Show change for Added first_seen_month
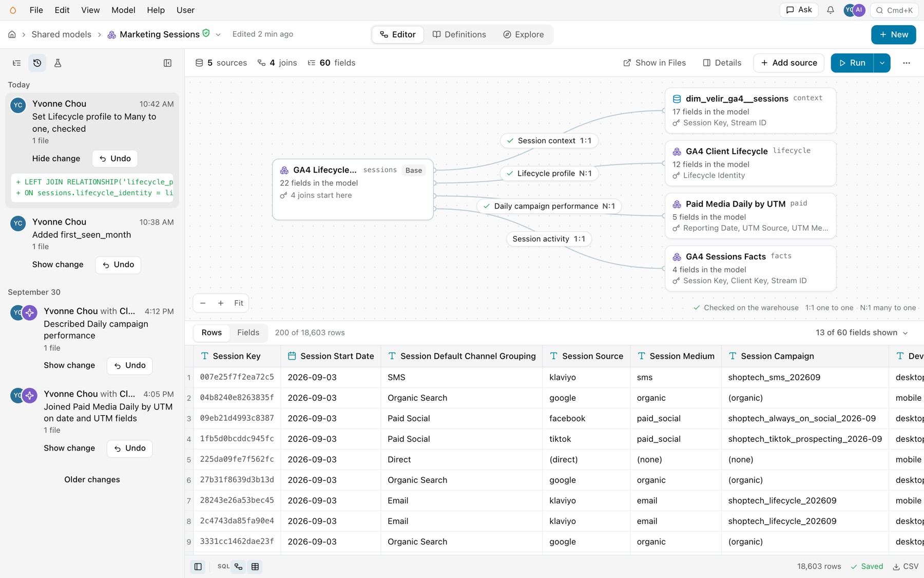Screen dimensions: 924x578 click(57, 265)
